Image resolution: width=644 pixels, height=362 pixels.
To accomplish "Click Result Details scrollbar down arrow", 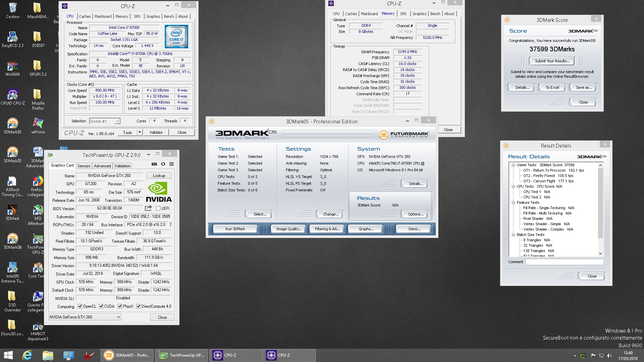I will pyautogui.click(x=600, y=254).
